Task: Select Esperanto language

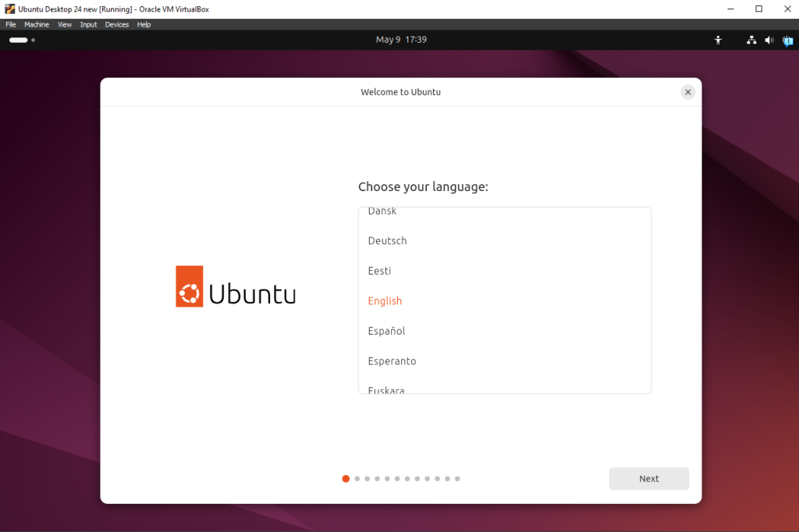Action: click(x=505, y=361)
